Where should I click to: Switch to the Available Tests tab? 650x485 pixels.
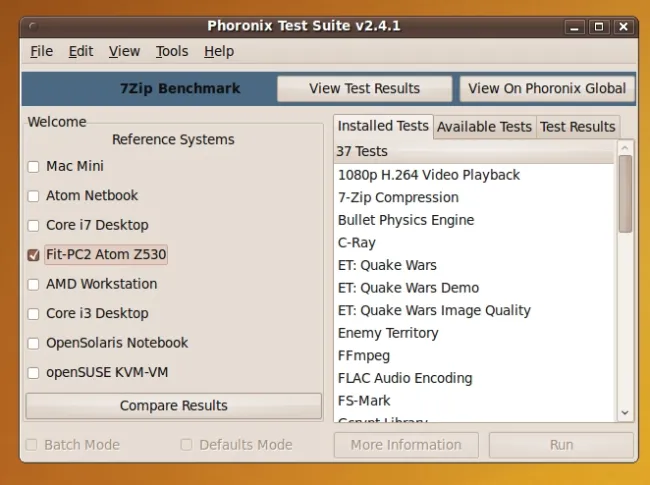pos(484,127)
